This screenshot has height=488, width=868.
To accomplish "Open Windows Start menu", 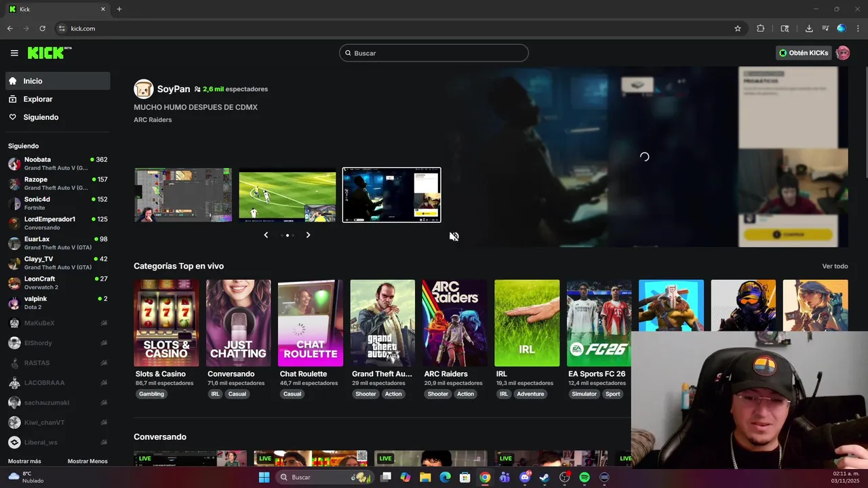I will (264, 477).
